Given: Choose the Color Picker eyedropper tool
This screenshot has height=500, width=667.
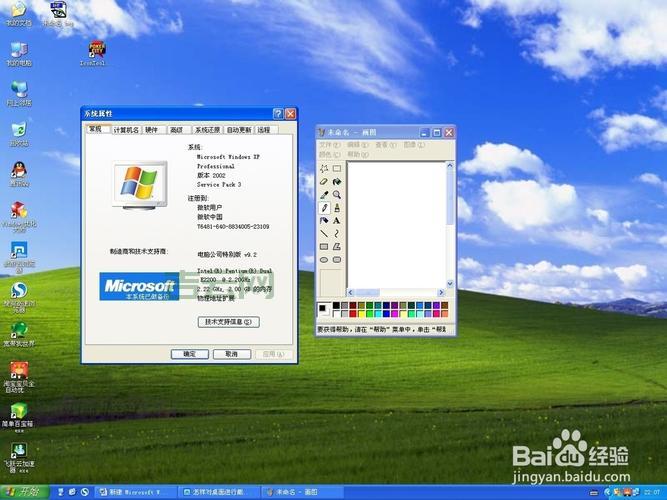Looking at the screenshot, I should point(324,195).
